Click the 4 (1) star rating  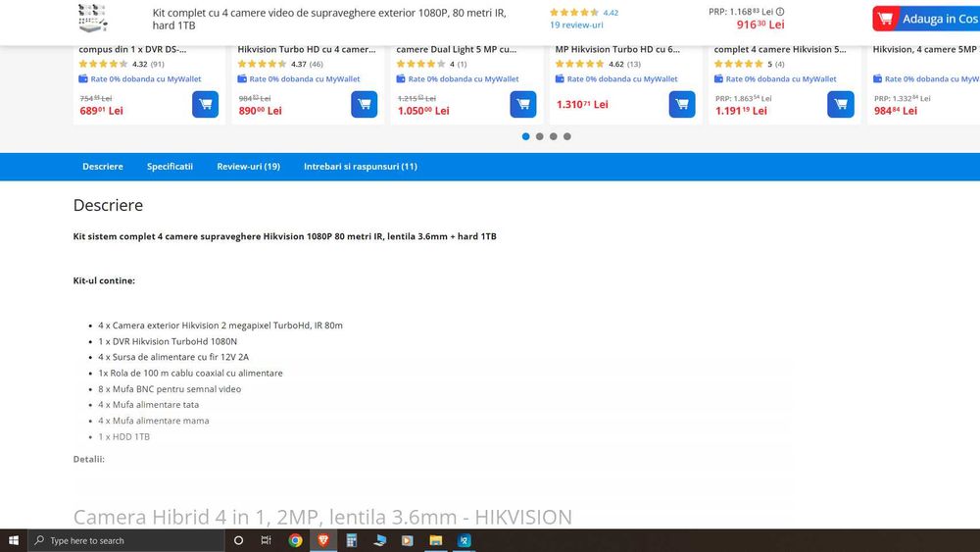[431, 64]
